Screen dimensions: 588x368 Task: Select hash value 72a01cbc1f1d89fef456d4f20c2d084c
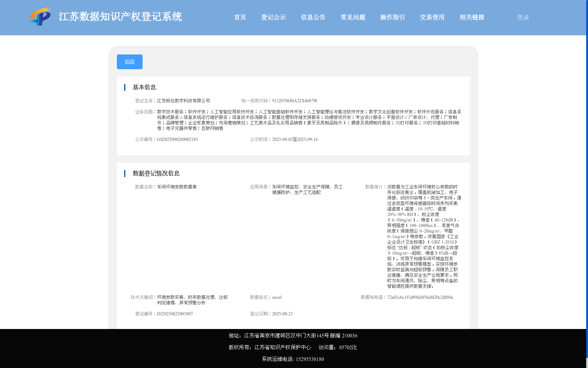tap(420, 297)
